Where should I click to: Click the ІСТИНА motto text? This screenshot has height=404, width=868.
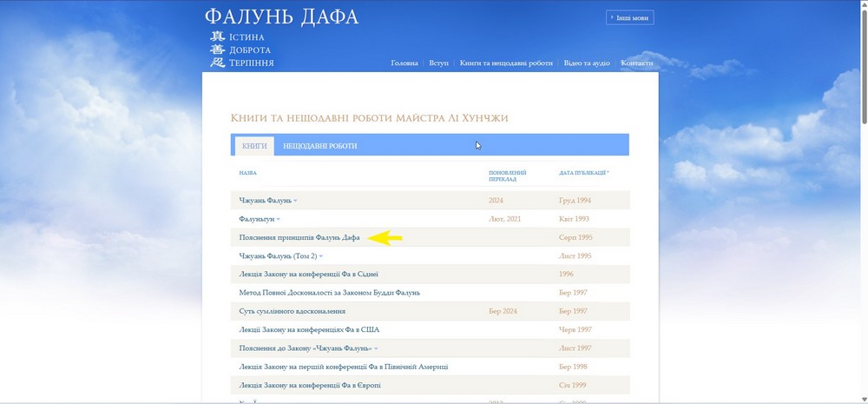(247, 37)
